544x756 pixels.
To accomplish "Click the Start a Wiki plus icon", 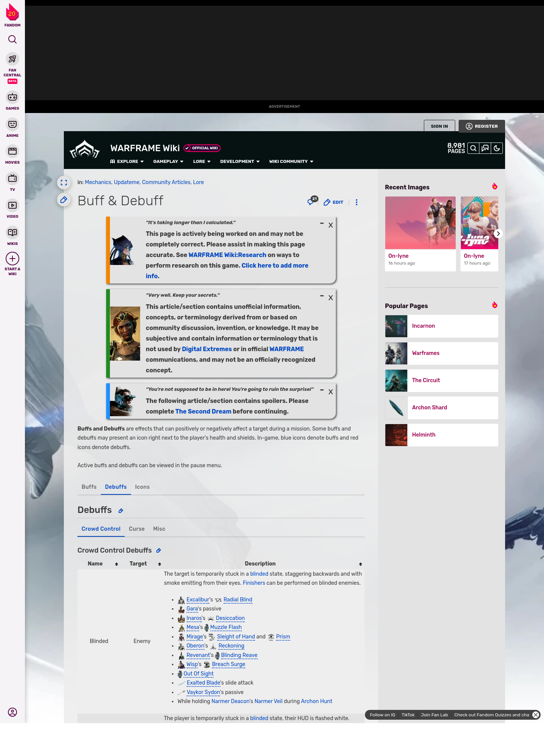I will click(x=12, y=259).
